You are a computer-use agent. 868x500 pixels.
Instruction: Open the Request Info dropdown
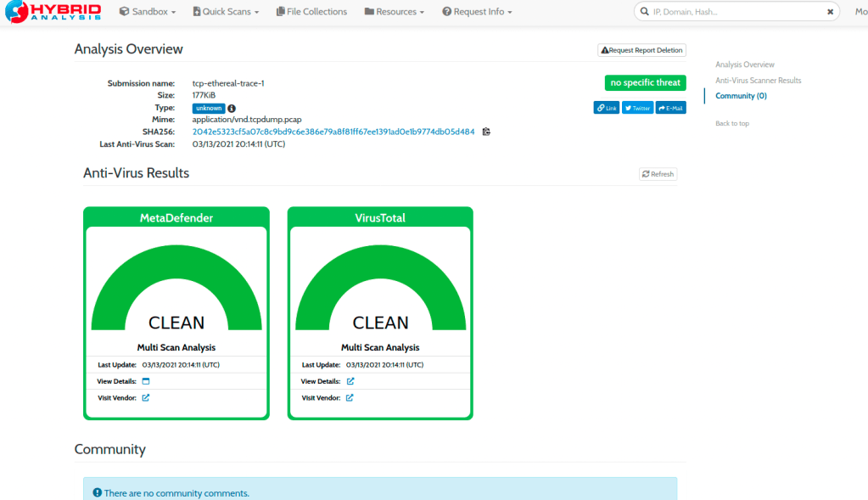tap(478, 12)
